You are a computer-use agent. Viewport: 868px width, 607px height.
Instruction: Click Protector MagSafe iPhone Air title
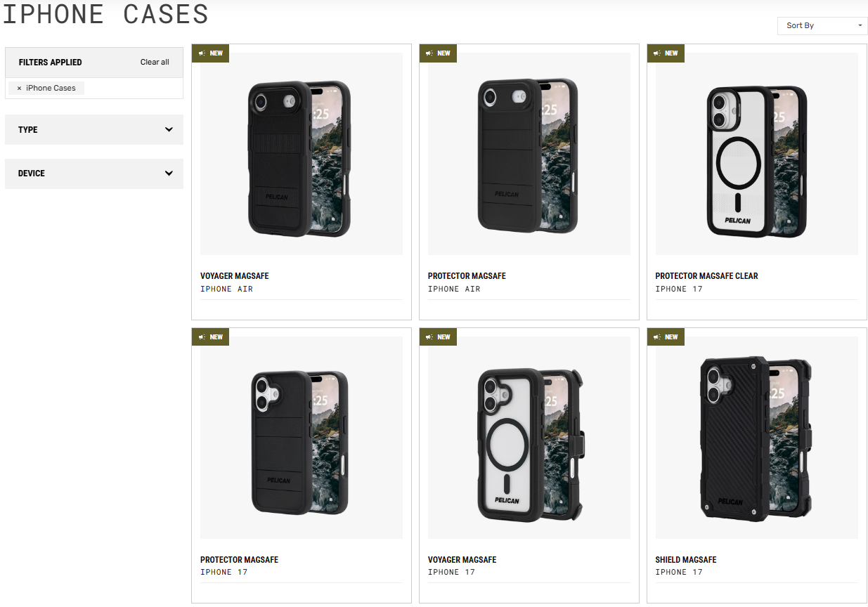(467, 276)
